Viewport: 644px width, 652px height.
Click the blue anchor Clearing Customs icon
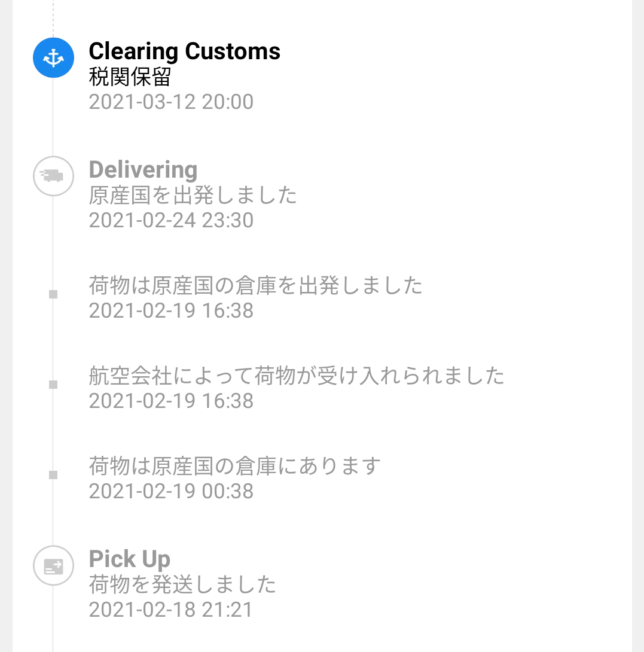53,58
